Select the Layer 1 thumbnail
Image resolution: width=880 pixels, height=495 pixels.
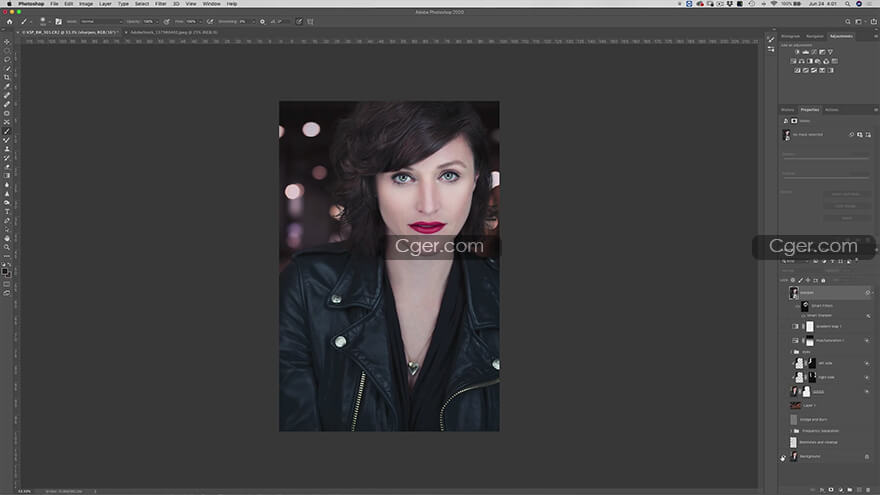coord(795,405)
